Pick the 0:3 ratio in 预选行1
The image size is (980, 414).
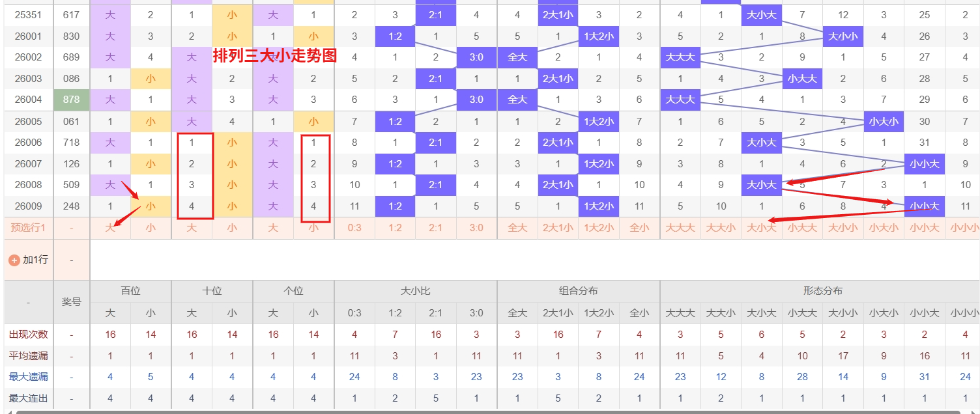click(x=354, y=228)
